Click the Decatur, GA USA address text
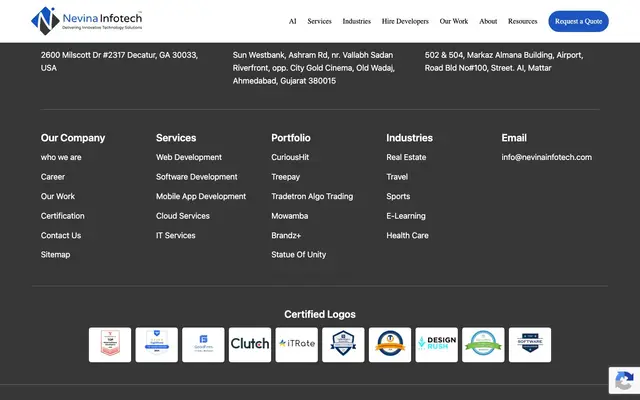Screen dimensions: 640x400 point(119,61)
